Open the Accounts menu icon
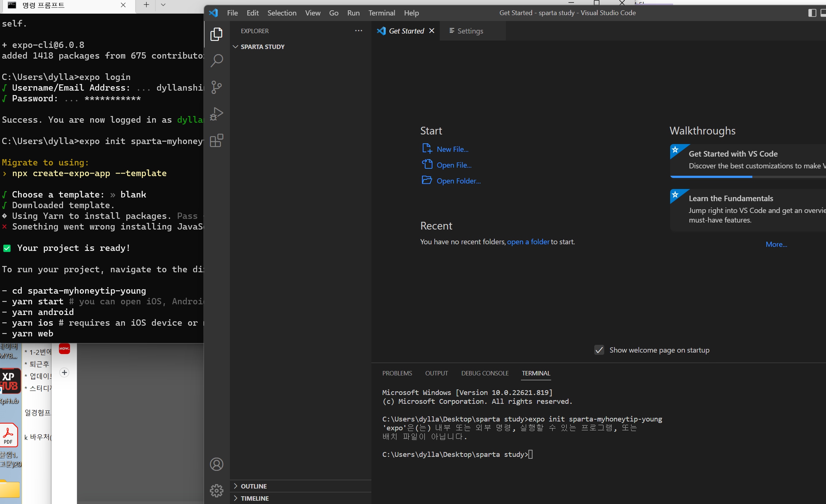Screen dimensions: 826x504 [217, 464]
